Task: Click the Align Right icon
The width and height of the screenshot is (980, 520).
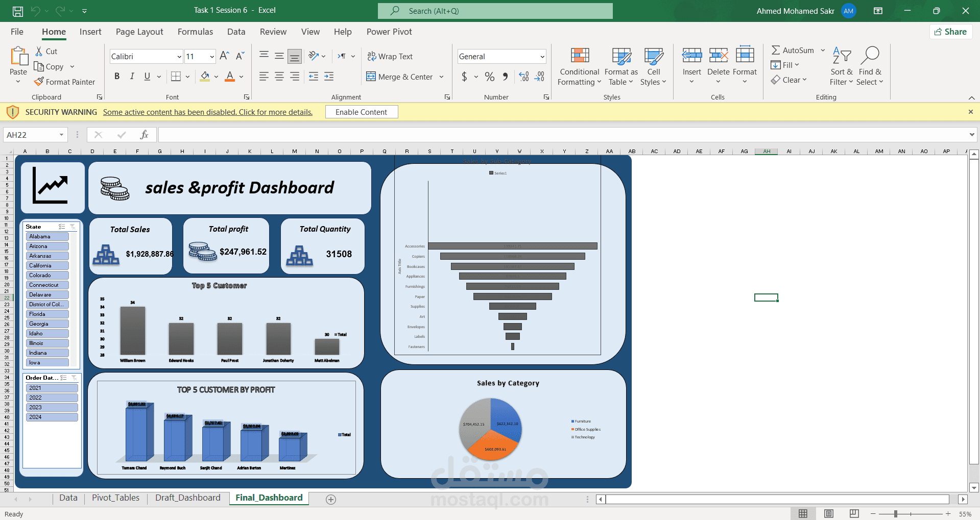Action: [x=295, y=77]
